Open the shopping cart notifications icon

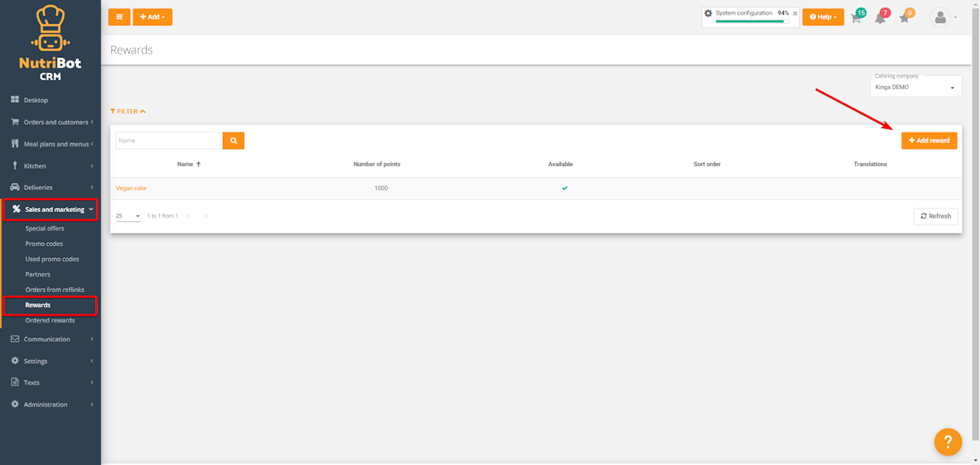pos(857,18)
